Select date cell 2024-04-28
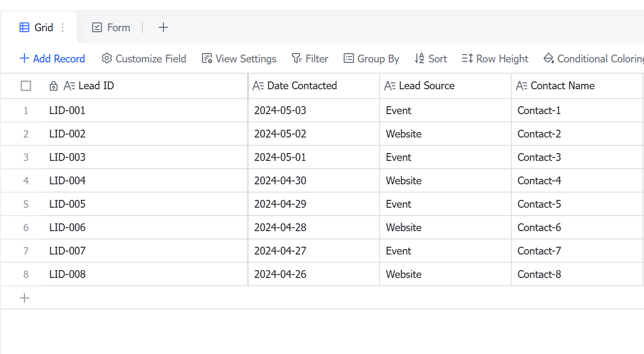Screen dimensions: 644x354 pyautogui.click(x=314, y=227)
